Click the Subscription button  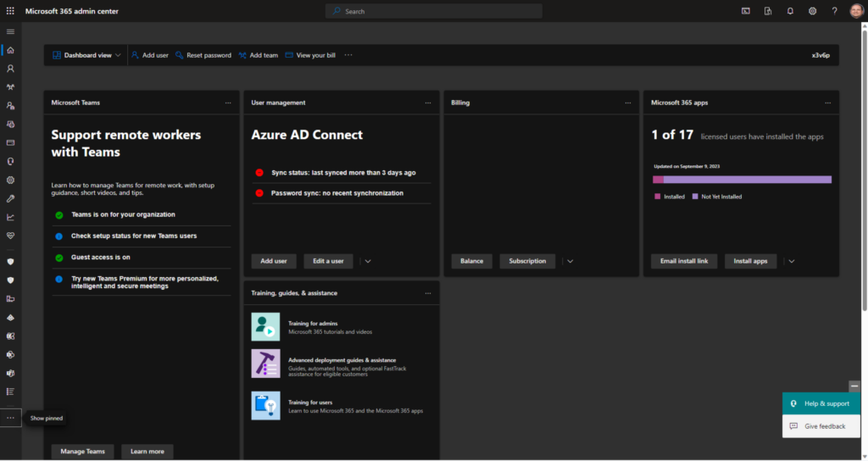(527, 261)
